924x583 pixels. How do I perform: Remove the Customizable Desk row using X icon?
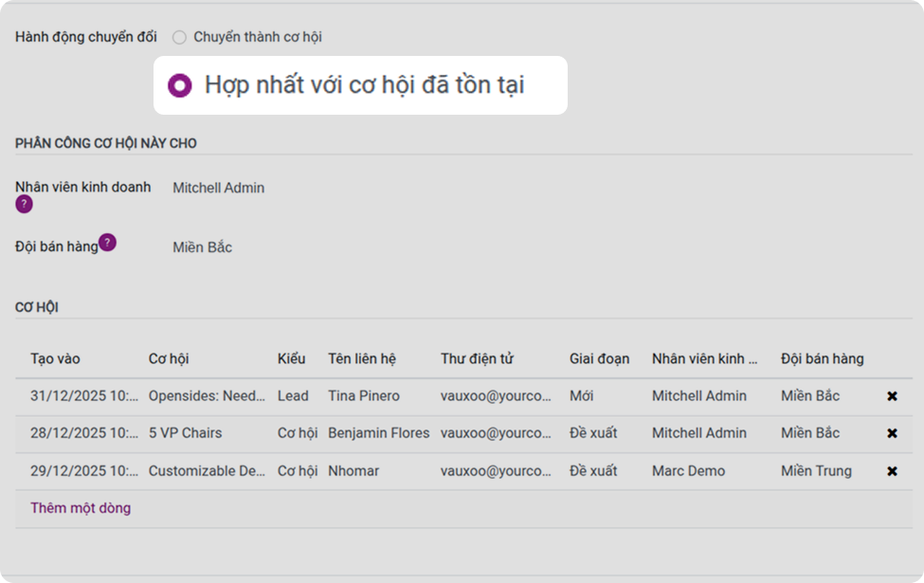892,471
